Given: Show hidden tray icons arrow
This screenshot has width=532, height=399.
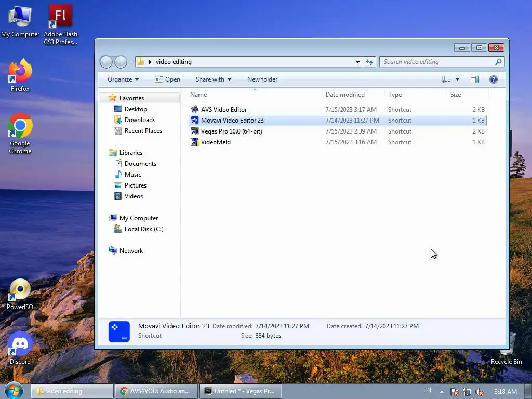Looking at the screenshot, I should (x=442, y=392).
